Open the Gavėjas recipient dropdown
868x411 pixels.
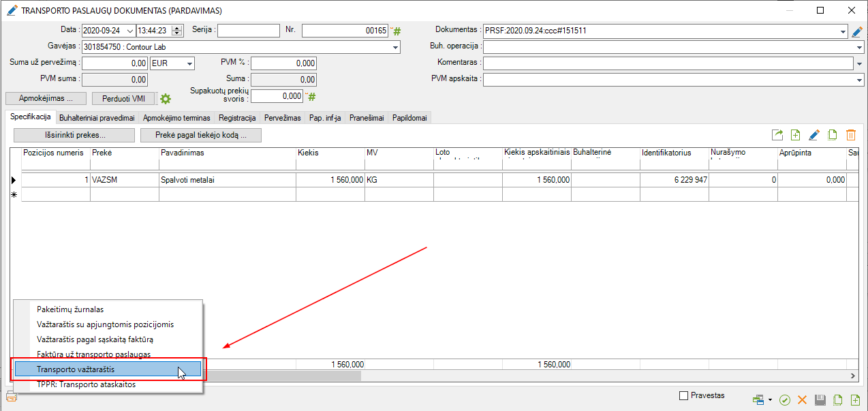(395, 48)
